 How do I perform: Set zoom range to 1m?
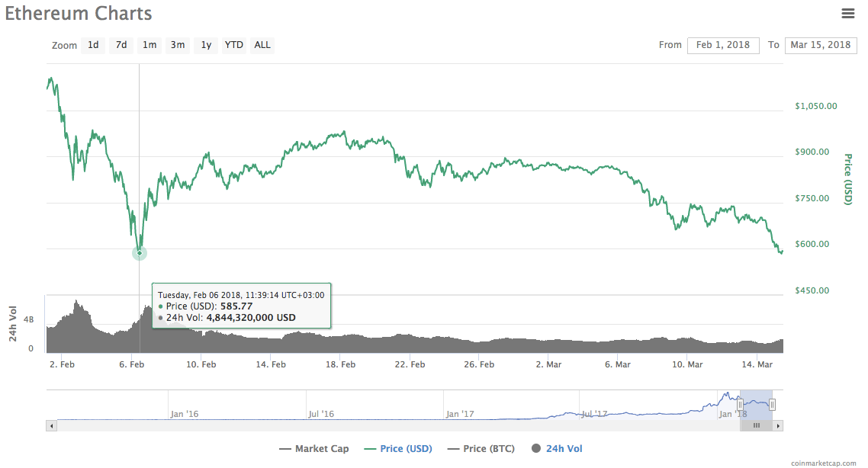click(149, 45)
